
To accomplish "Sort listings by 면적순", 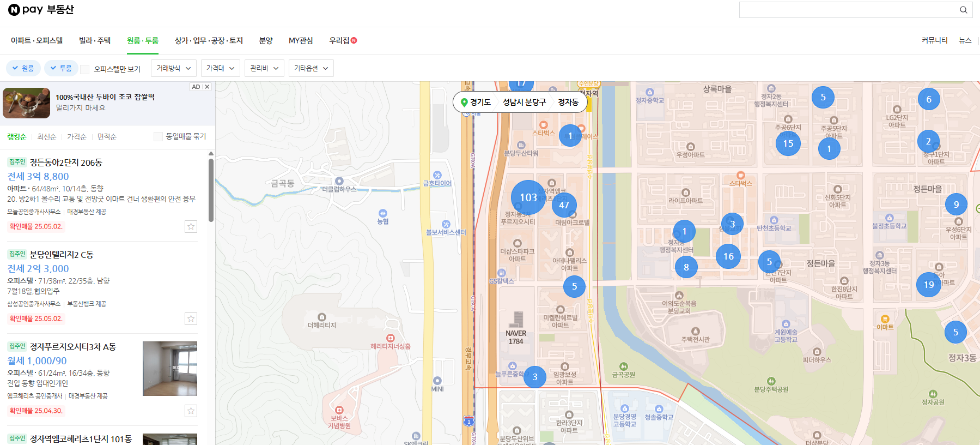I will coord(107,137).
